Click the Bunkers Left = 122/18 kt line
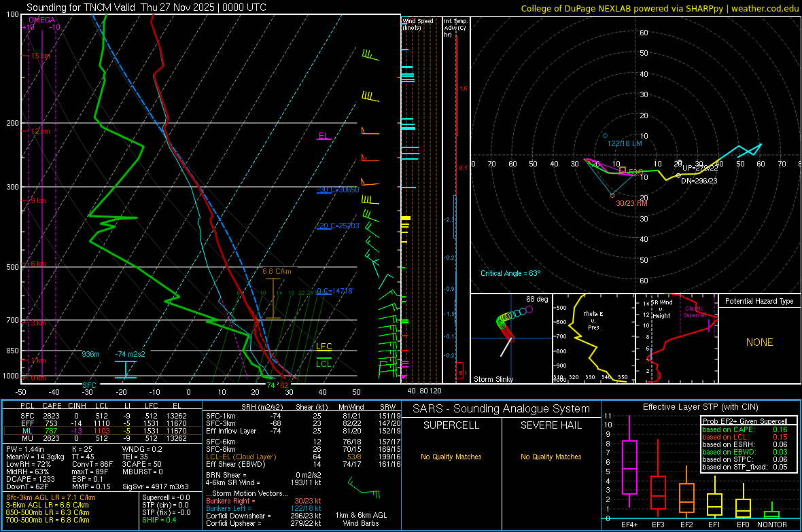The width and height of the screenshot is (802, 532). [x=264, y=508]
